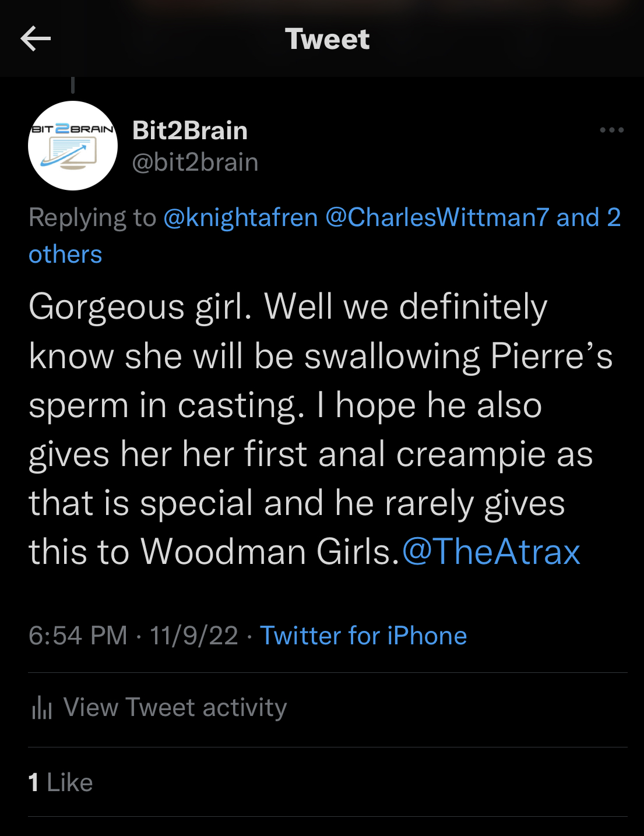Image resolution: width=644 pixels, height=836 pixels.
Task: Click the 6:54 PM timestamp
Action: pyautogui.click(x=78, y=636)
